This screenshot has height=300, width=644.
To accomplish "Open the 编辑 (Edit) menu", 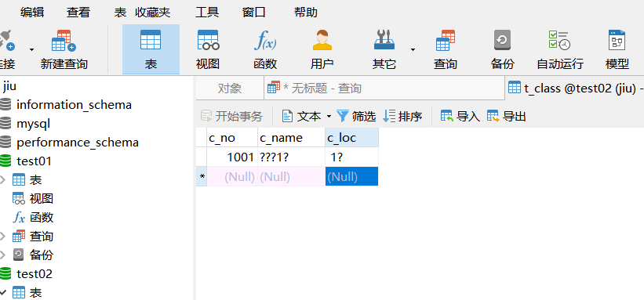I will (x=32, y=13).
